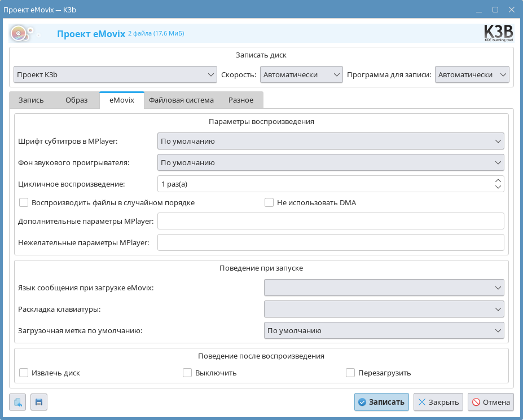
Task: Open the 'Запись' tab
Action: (31, 100)
